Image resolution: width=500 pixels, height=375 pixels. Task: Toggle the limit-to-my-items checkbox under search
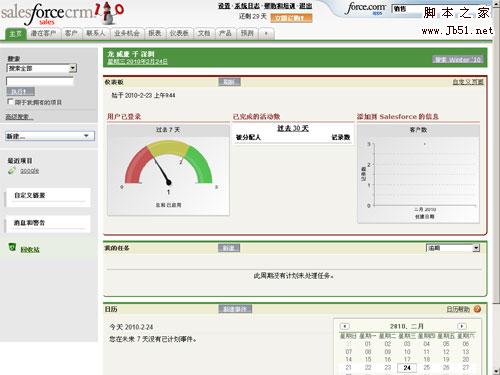click(10, 102)
